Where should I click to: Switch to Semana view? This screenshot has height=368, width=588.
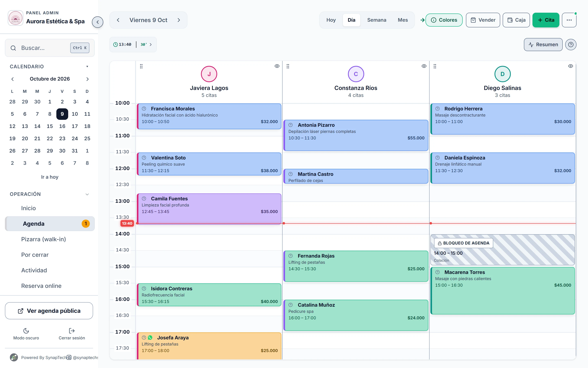pos(377,20)
